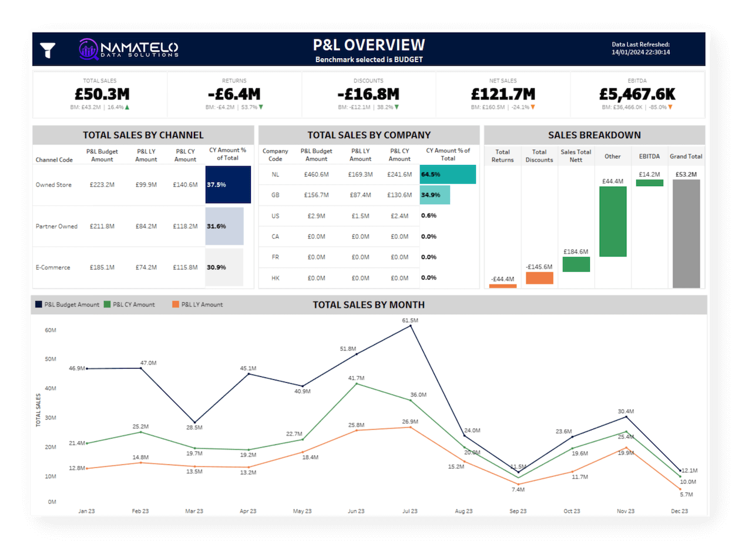Screen dimensions: 752x560
Task: Select the Jun 23 CY point 41.7M
Action: [357, 384]
